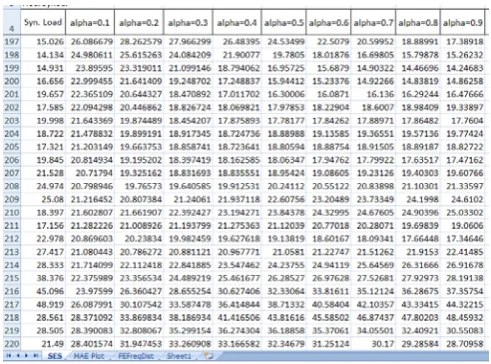Image resolution: width=491 pixels, height=364 pixels.
Task: Click cell with value 21.12039
Action: [x=284, y=226]
